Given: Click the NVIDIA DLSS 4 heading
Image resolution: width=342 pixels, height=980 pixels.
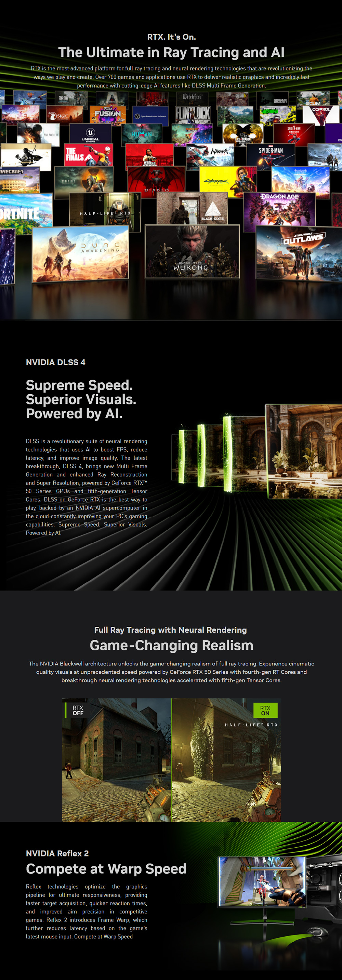Looking at the screenshot, I should [x=55, y=362].
